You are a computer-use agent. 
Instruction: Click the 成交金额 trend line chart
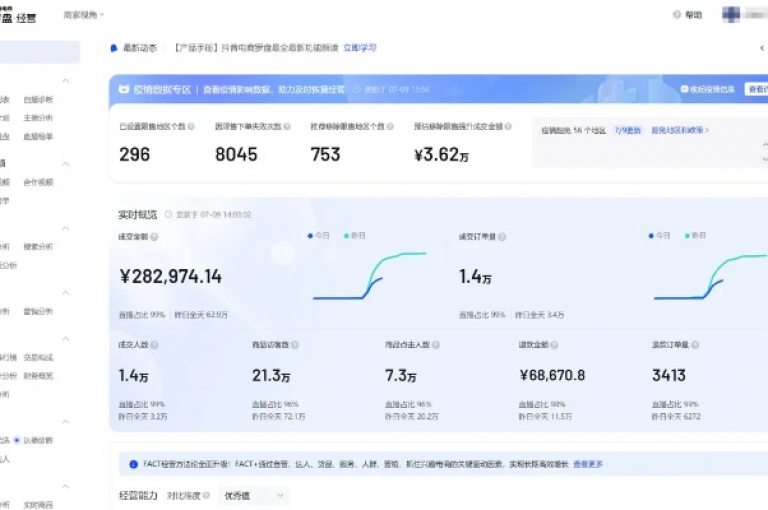pos(370,275)
